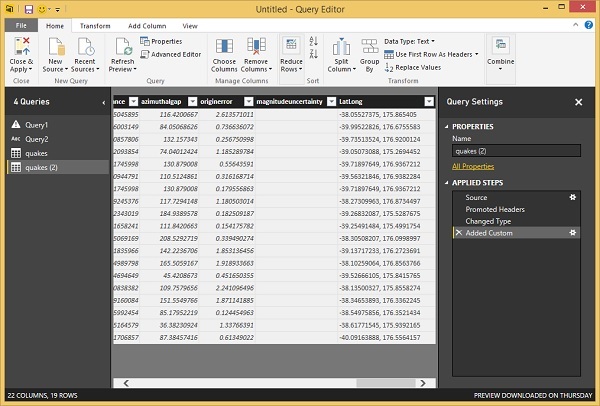The width and height of the screenshot is (600, 406).
Task: Open the Add Column tab
Action: [145, 25]
